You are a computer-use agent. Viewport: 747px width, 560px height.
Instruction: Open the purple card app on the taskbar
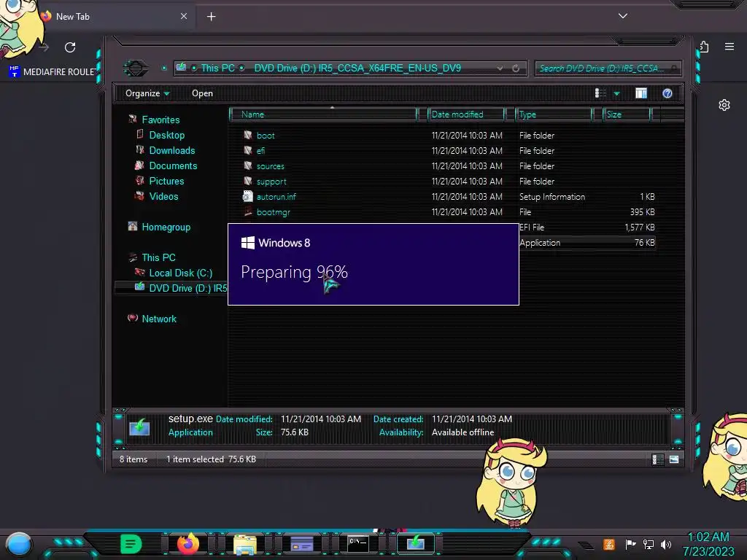(x=301, y=544)
